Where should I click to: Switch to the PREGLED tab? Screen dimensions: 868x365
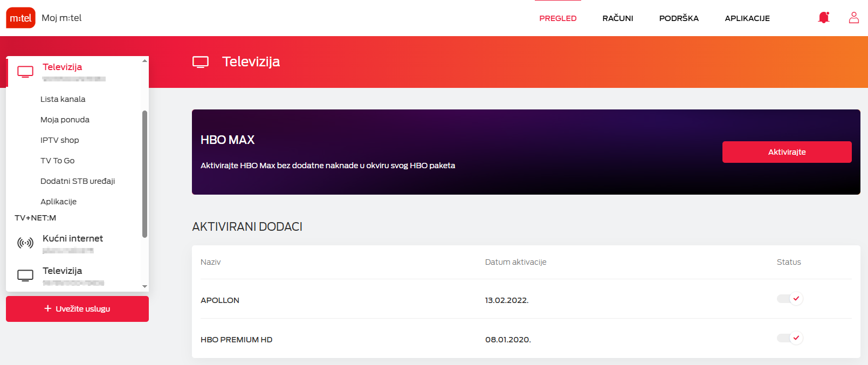pos(558,18)
